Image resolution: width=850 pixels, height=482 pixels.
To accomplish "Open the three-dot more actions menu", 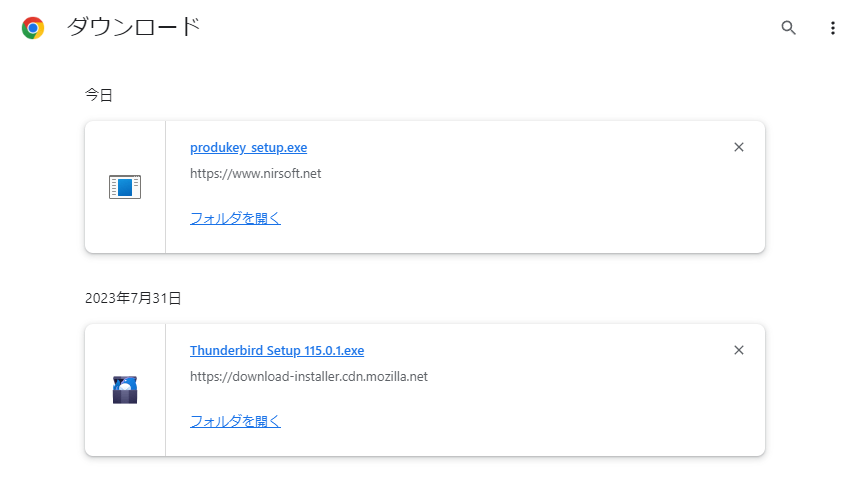I will 833,28.
